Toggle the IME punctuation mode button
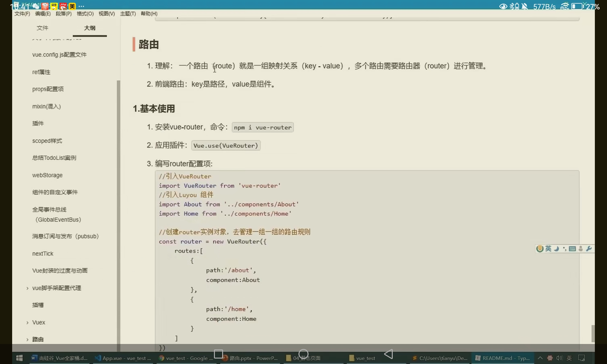This screenshot has height=364, width=607. pos(564,249)
